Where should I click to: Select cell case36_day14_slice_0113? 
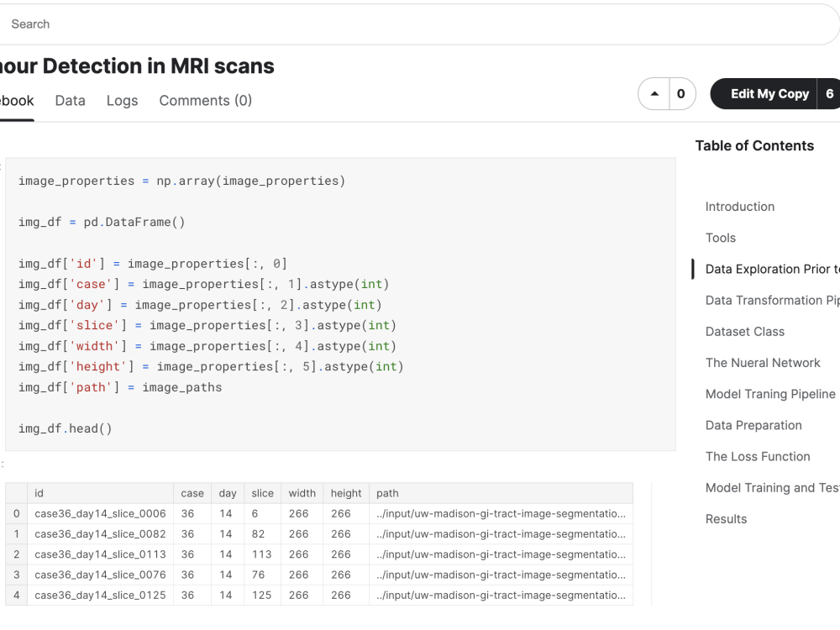[100, 554]
